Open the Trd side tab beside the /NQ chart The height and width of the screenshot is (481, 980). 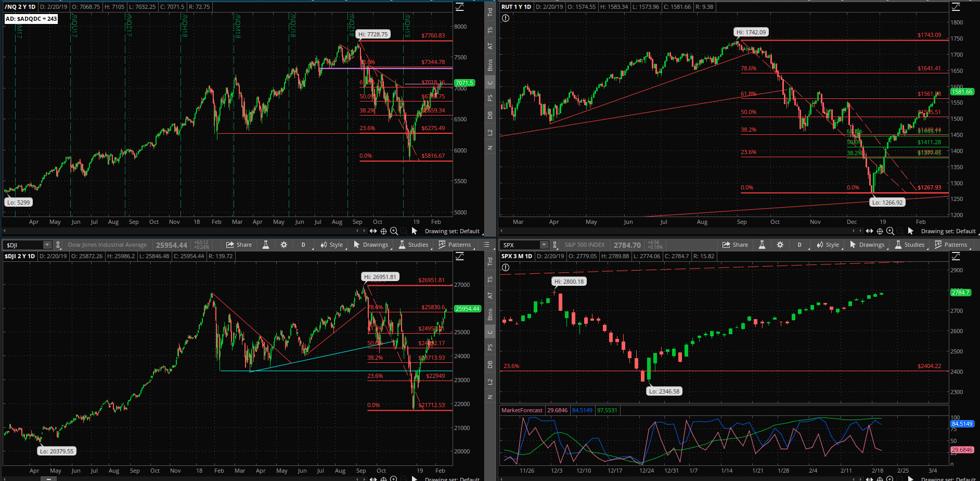[x=490, y=12]
